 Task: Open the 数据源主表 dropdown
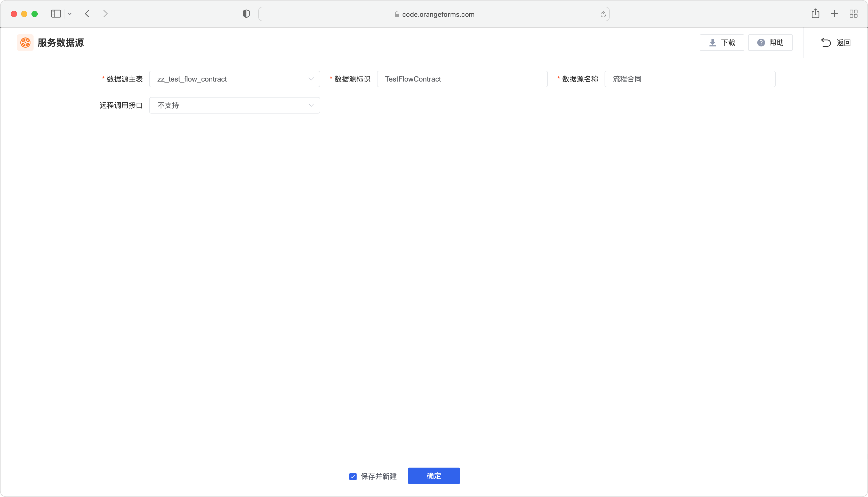tap(235, 79)
